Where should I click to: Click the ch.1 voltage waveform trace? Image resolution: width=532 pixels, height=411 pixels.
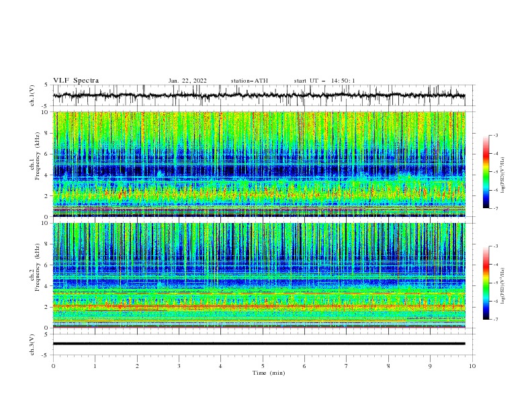(259, 95)
